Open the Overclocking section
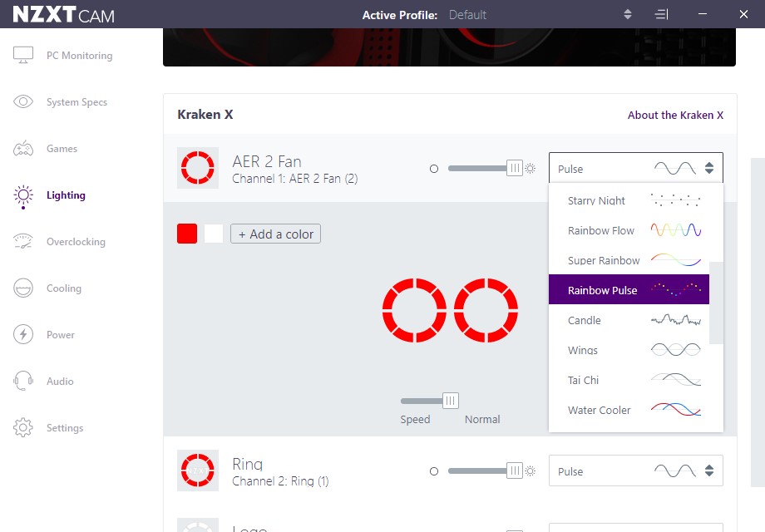 pos(76,242)
